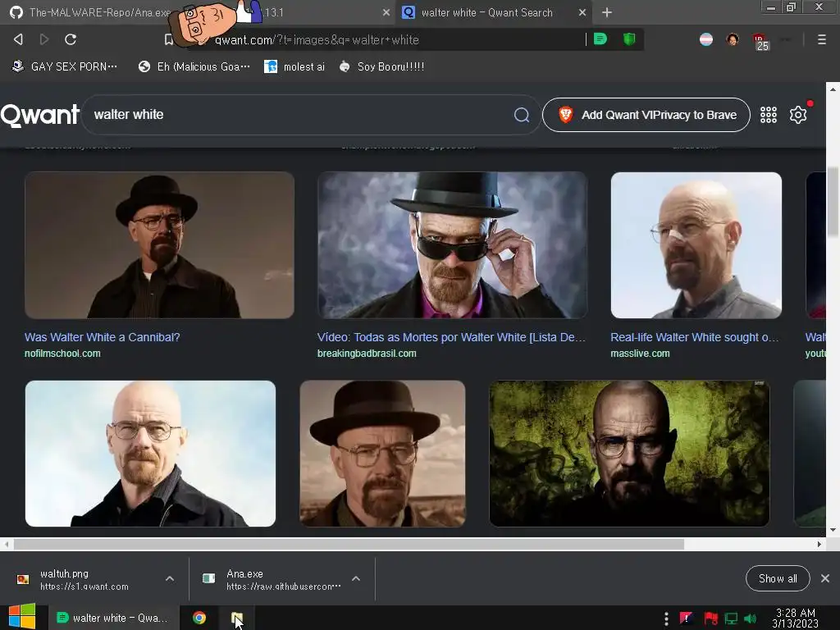Click Real-life Walter White sought link
Viewport: 840px width, 630px height.
[x=695, y=337]
